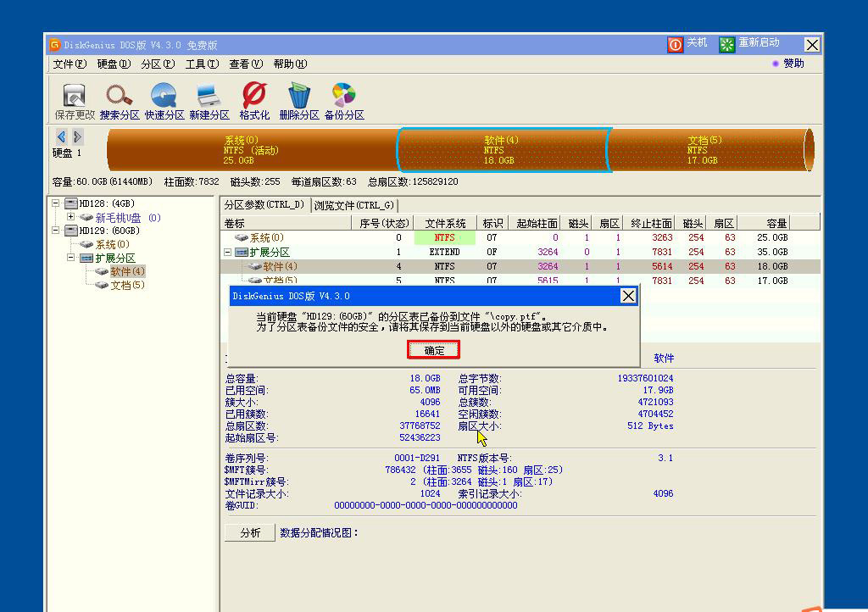Viewport: 868px width, 612px height.
Task: Close the backup notification dialog
Action: pyautogui.click(x=628, y=296)
